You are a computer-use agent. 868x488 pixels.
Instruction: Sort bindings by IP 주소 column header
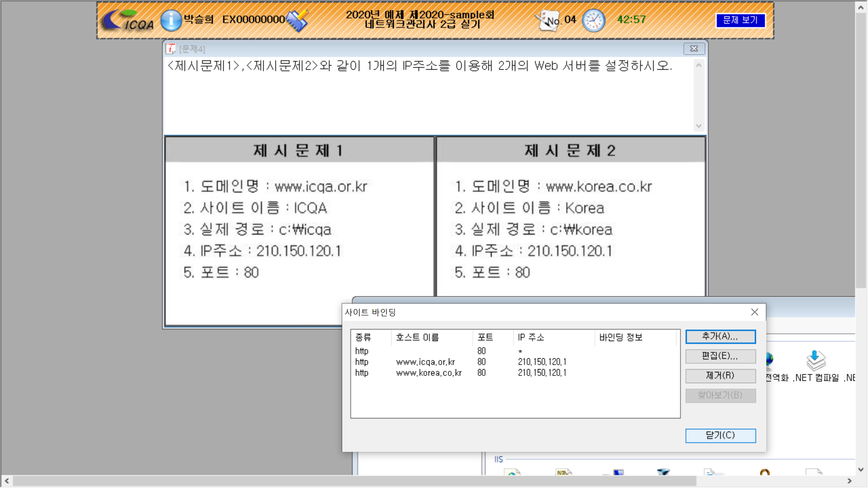(531, 338)
